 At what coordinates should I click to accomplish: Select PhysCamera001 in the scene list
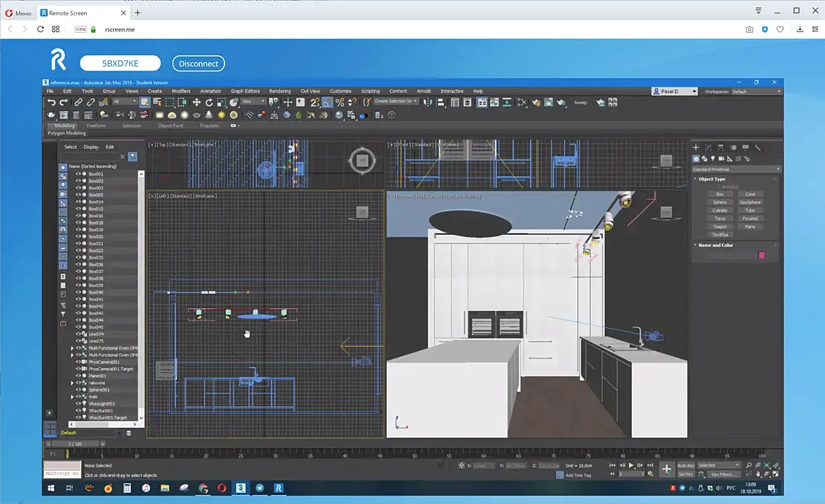click(x=103, y=362)
